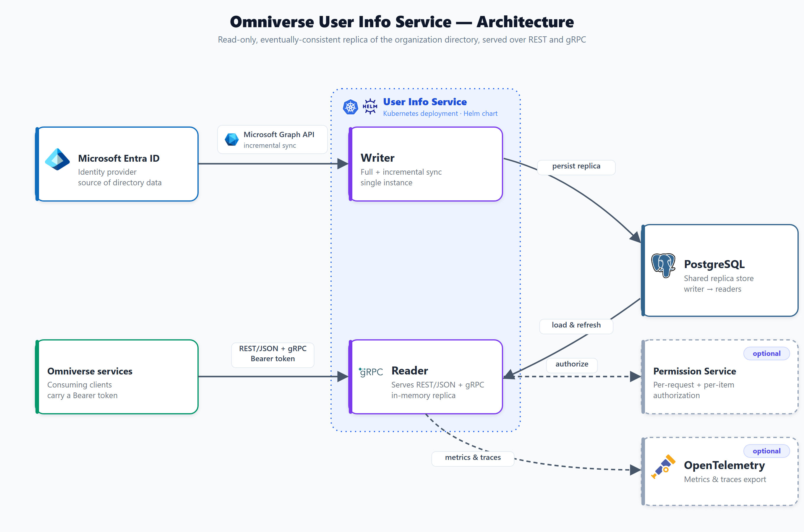The width and height of the screenshot is (804, 532).
Task: Click 'Metrics & traces export' description
Action: pyautogui.click(x=725, y=479)
